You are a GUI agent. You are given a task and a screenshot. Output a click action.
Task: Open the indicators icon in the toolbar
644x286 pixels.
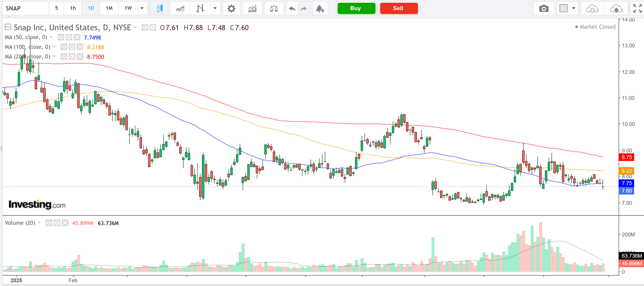point(252,8)
